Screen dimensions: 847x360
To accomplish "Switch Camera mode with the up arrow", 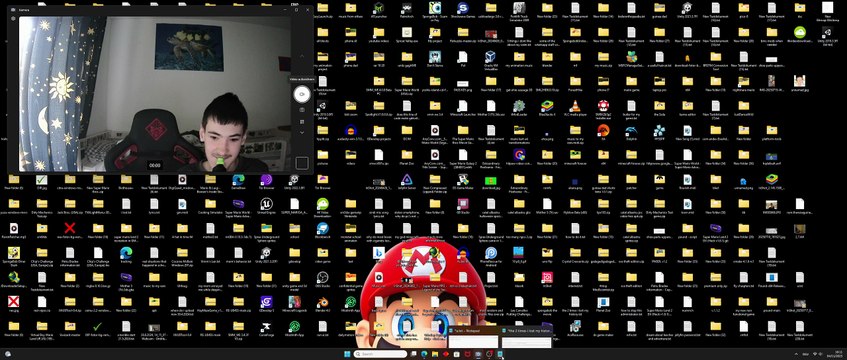I will pos(301,56).
